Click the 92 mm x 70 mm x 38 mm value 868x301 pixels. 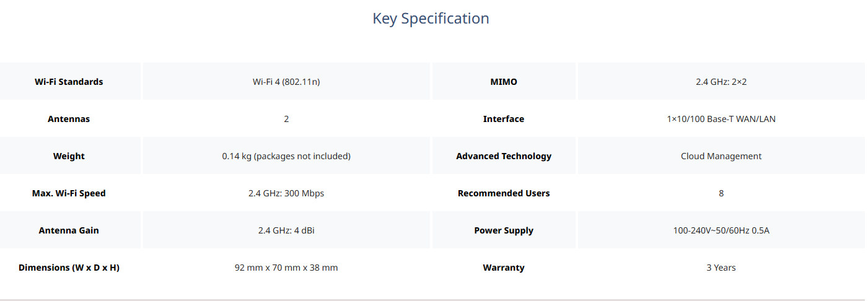click(x=286, y=268)
